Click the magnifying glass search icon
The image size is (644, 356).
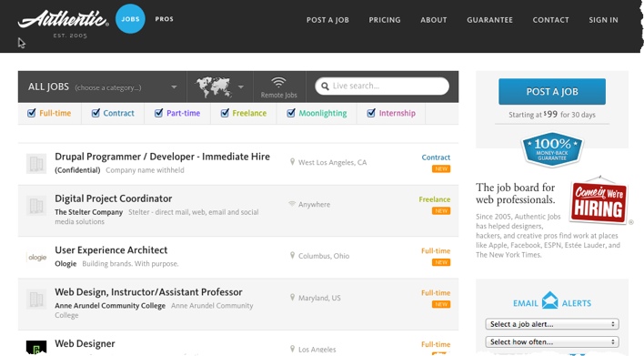[x=325, y=86]
